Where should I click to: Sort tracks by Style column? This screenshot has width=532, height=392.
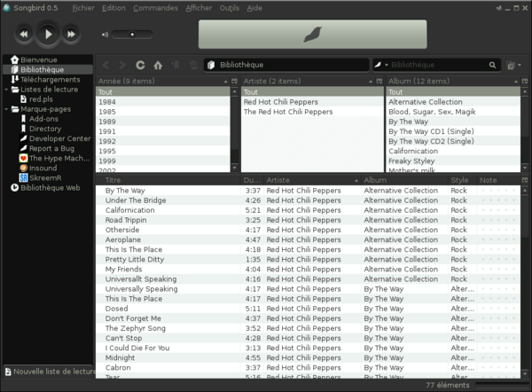coord(462,180)
